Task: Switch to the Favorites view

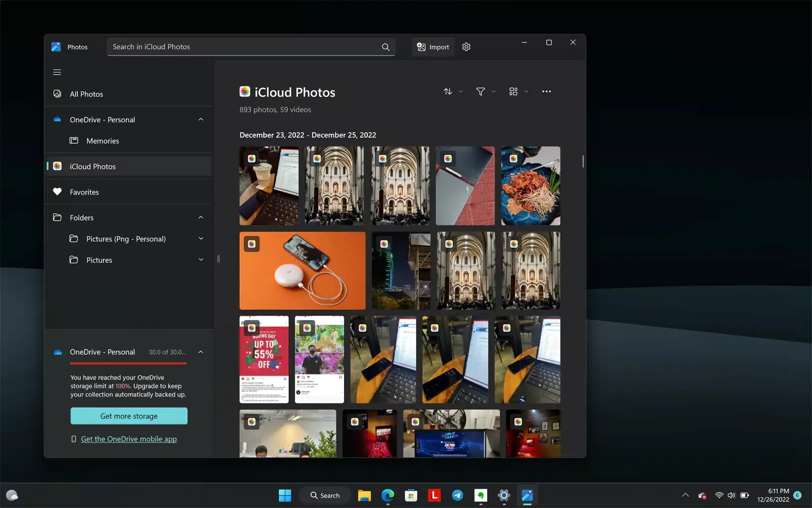Action: click(x=84, y=192)
